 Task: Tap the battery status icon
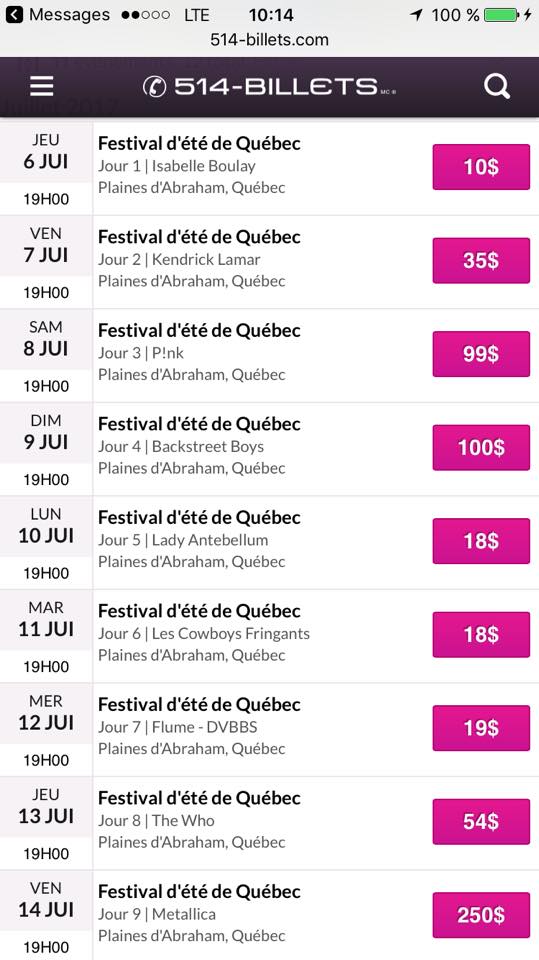501,15
